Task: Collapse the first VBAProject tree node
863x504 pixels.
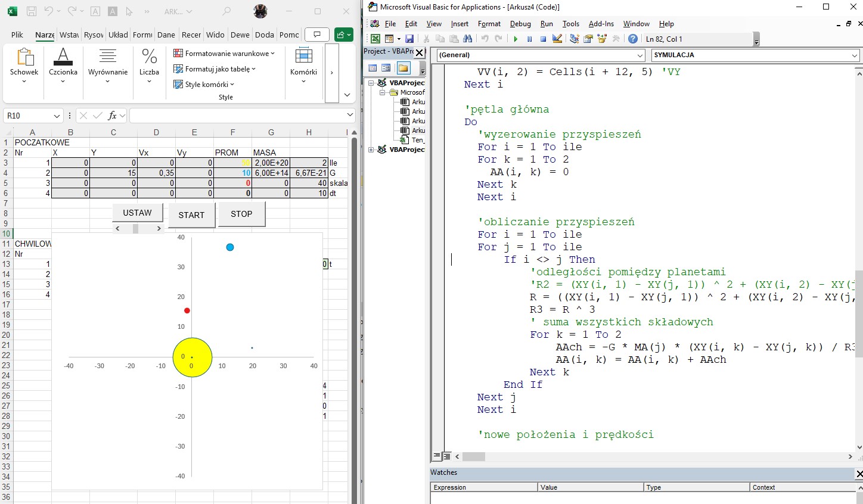Action: (x=371, y=83)
